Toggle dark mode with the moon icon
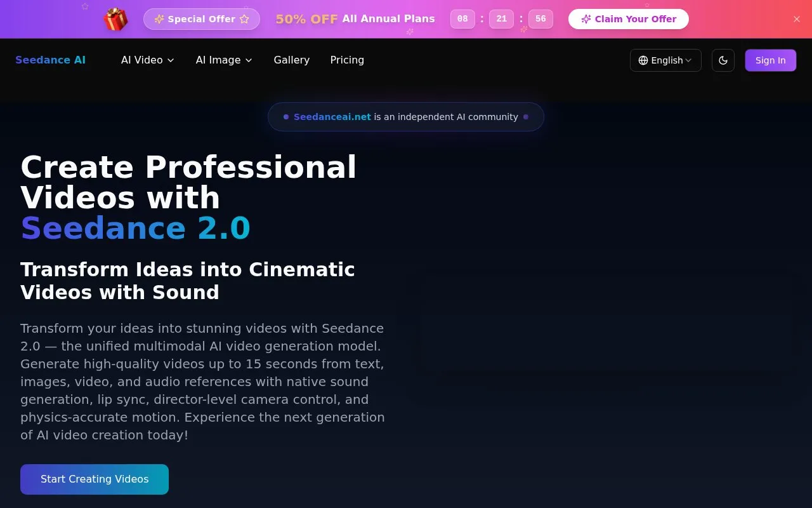Image resolution: width=812 pixels, height=508 pixels. coord(723,60)
